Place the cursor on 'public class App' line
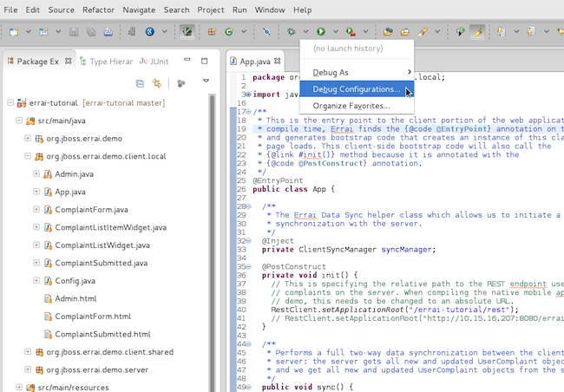Image resolution: width=564 pixels, height=392 pixels. [293, 189]
